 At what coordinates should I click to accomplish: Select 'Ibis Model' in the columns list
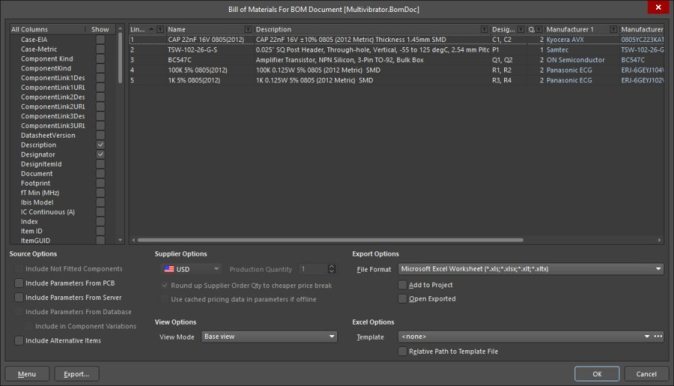(37, 202)
